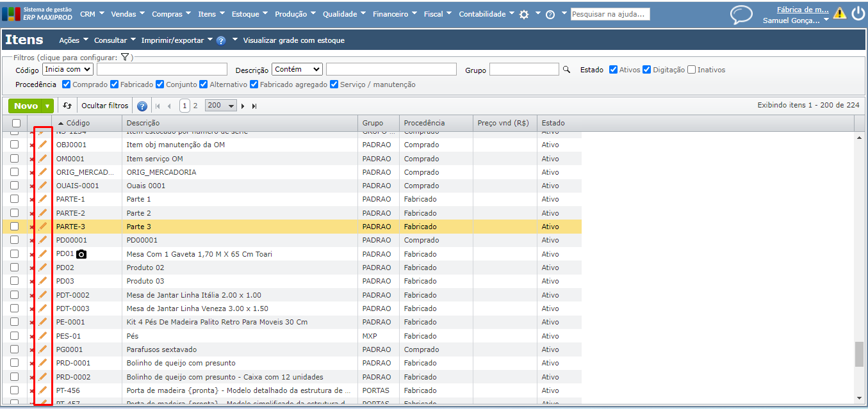Image resolution: width=868 pixels, height=409 pixels.
Task: Open the Financeiro menu
Action: 395,14
